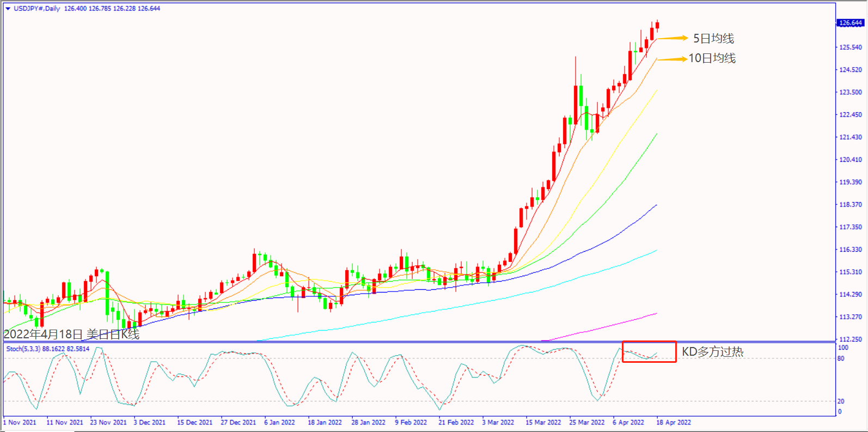Viewport: 868px width, 432px height.
Task: Select the "15 Dec 2021" date label
Action: [x=195, y=422]
